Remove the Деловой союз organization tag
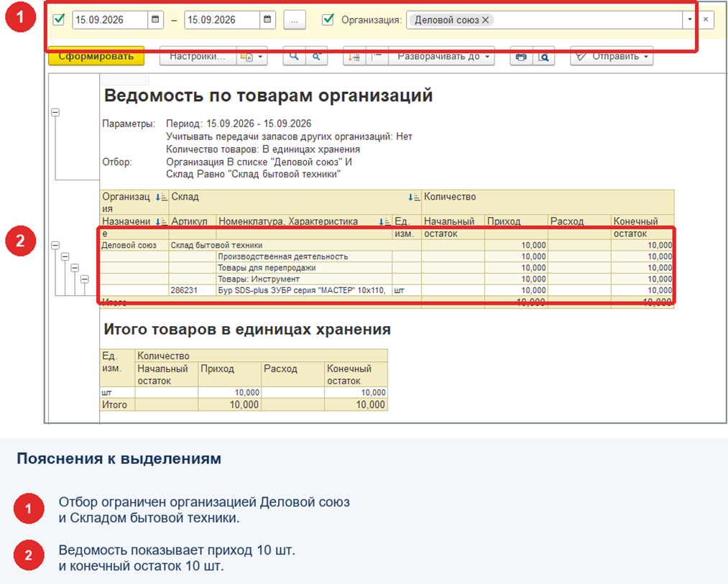 point(485,20)
